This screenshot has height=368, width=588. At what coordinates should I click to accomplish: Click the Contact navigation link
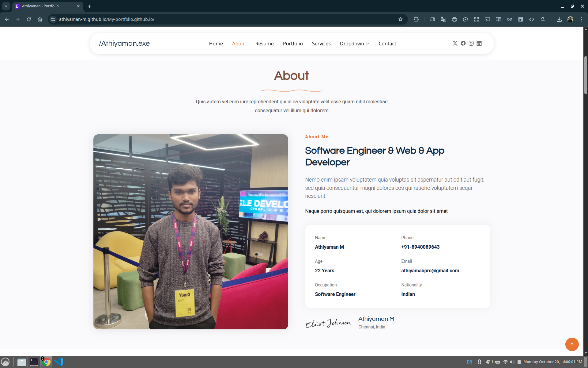click(387, 44)
